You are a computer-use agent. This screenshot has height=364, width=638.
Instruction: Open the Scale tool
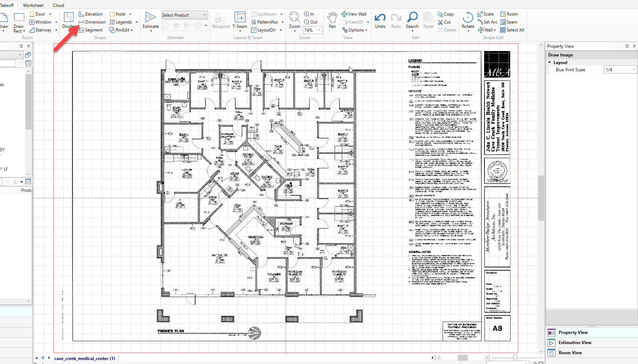[x=485, y=14]
